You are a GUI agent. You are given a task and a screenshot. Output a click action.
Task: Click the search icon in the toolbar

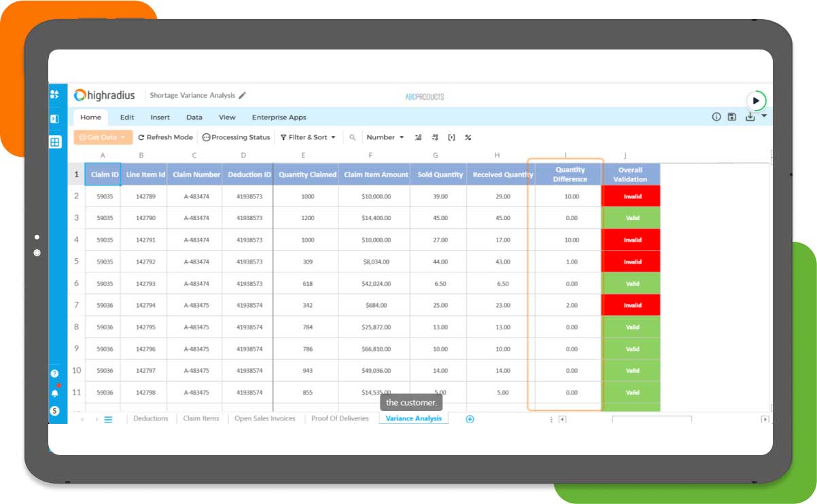[352, 137]
